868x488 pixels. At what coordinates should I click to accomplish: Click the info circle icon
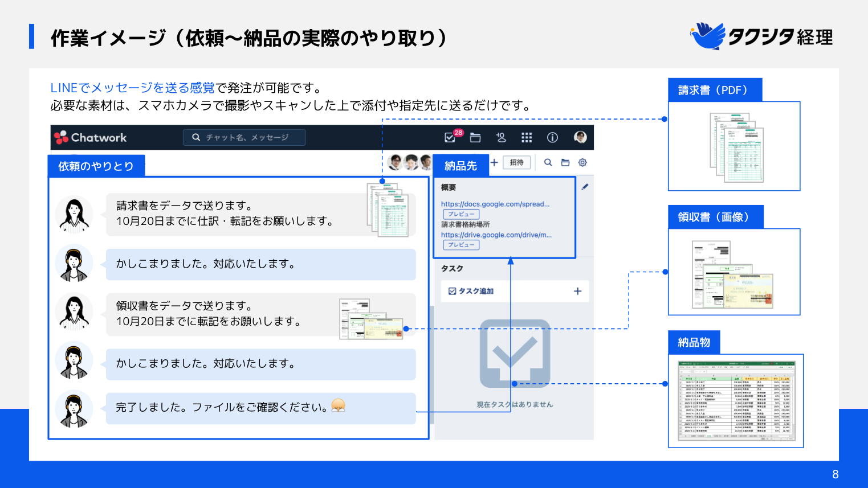click(552, 137)
